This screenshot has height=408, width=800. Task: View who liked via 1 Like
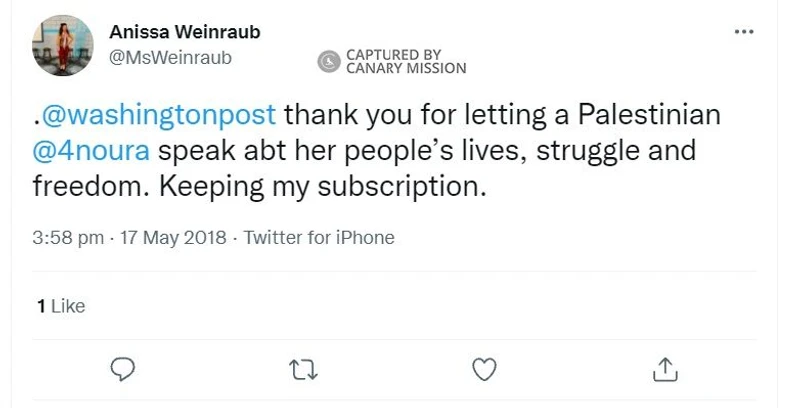[x=60, y=306]
